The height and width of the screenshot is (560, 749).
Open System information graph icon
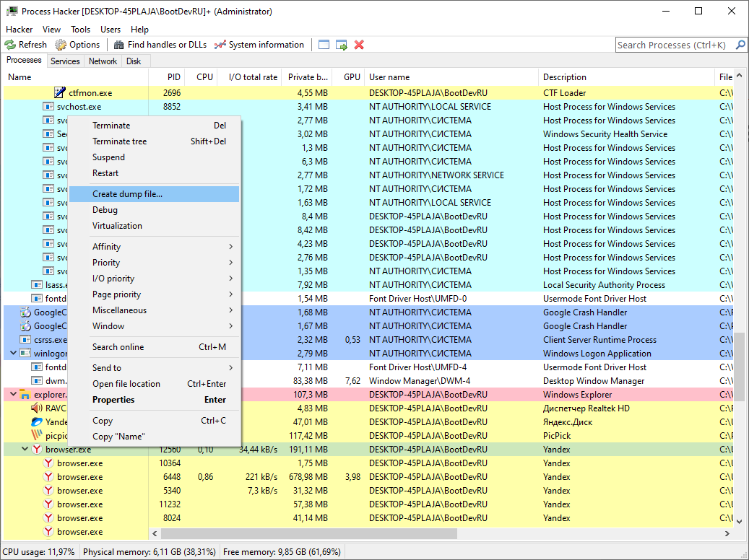220,45
